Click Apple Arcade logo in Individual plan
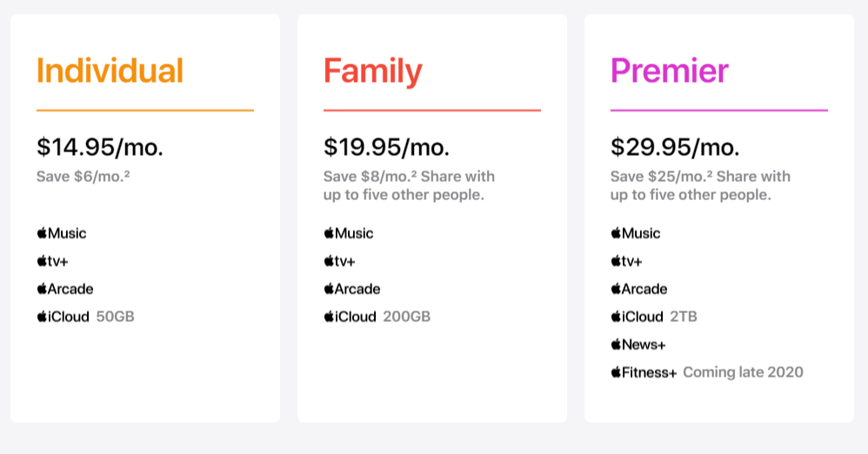 tap(65, 289)
